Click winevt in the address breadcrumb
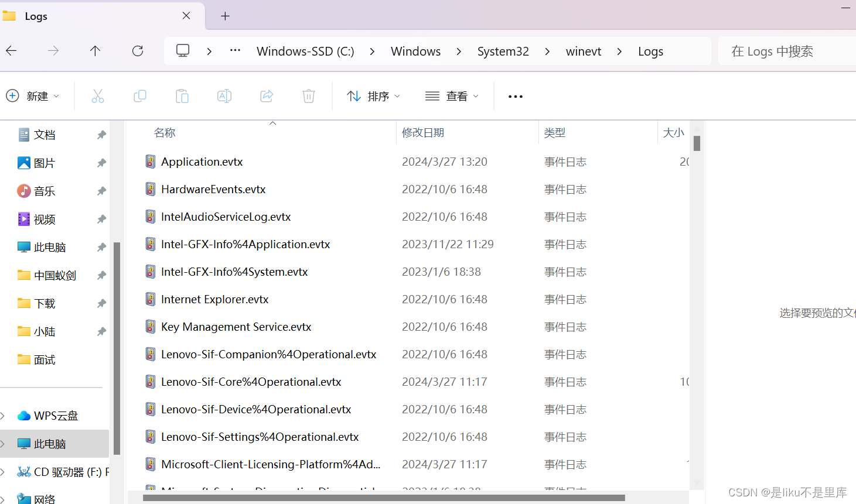This screenshot has width=856, height=504. coord(584,52)
